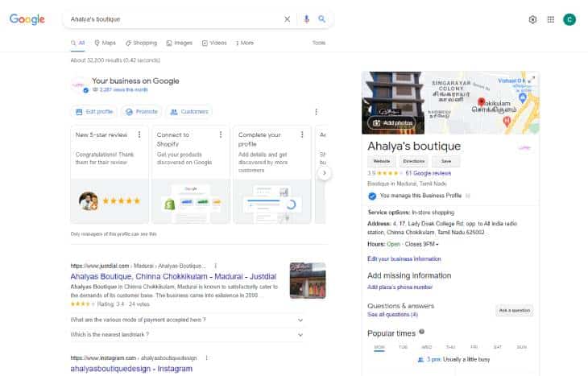Expand the mode of payment question
This screenshot has height=376, width=588.
click(187, 320)
